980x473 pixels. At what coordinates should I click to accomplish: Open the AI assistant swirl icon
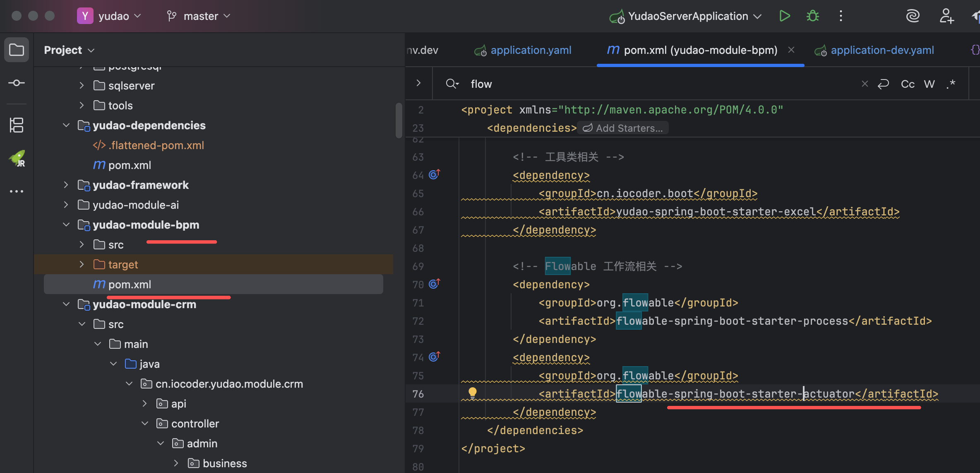point(913,16)
